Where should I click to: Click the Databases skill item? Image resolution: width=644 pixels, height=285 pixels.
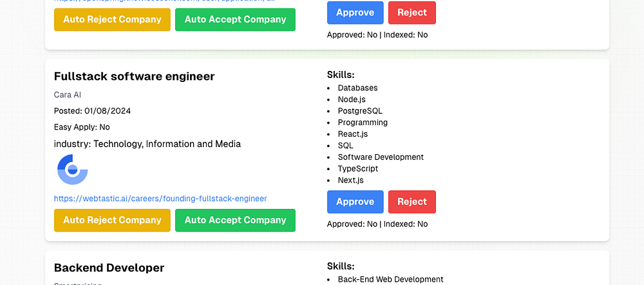[x=357, y=88]
